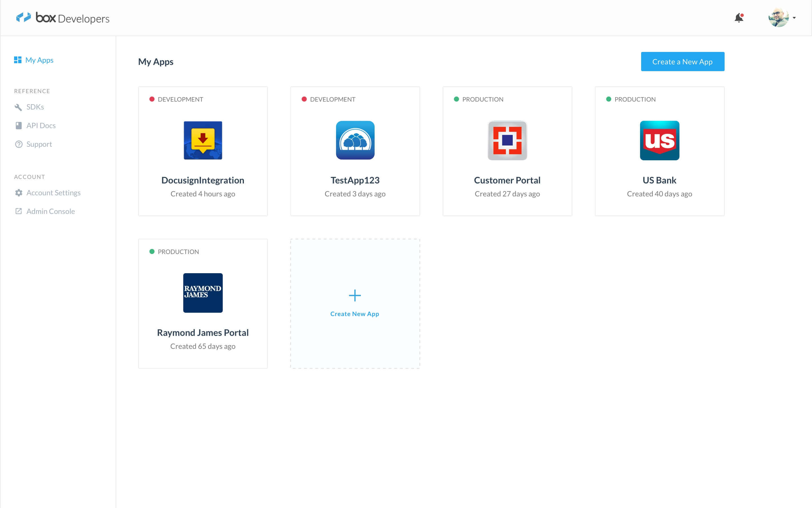
Task: Click the PRODUCTION label on Raymond James card
Action: click(x=178, y=252)
